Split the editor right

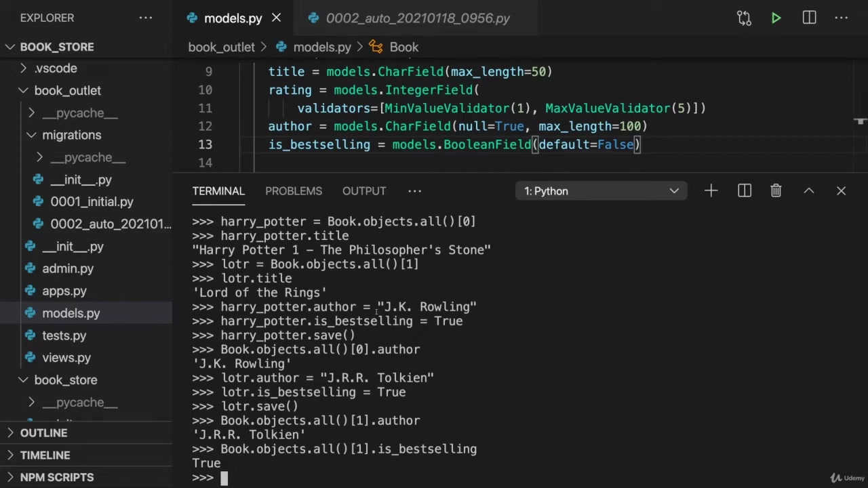[809, 18]
